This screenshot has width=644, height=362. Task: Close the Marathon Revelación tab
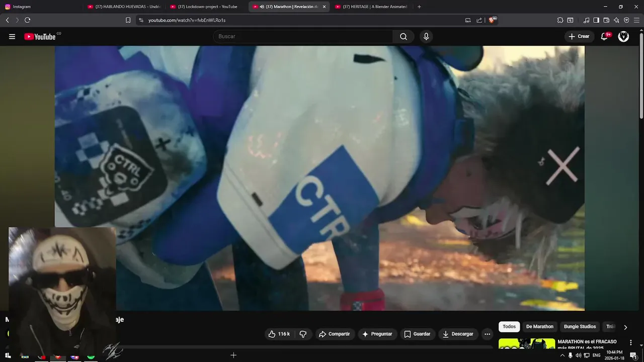pos(324,7)
